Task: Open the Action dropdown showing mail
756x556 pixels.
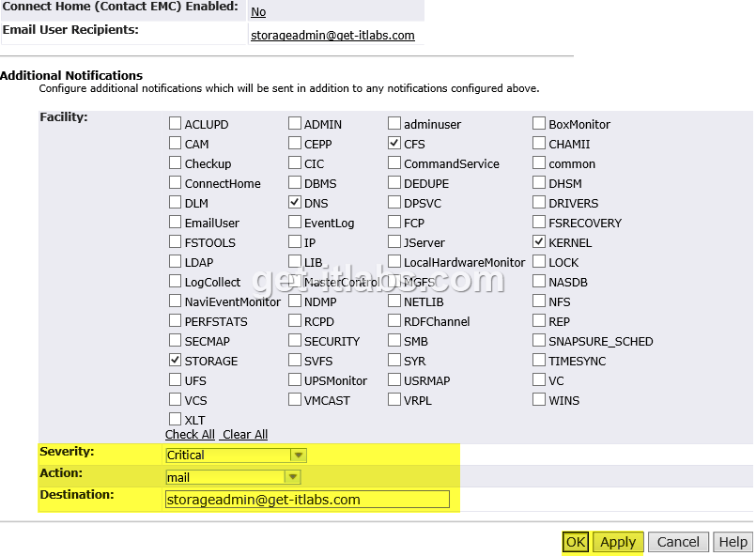Action: [x=292, y=476]
